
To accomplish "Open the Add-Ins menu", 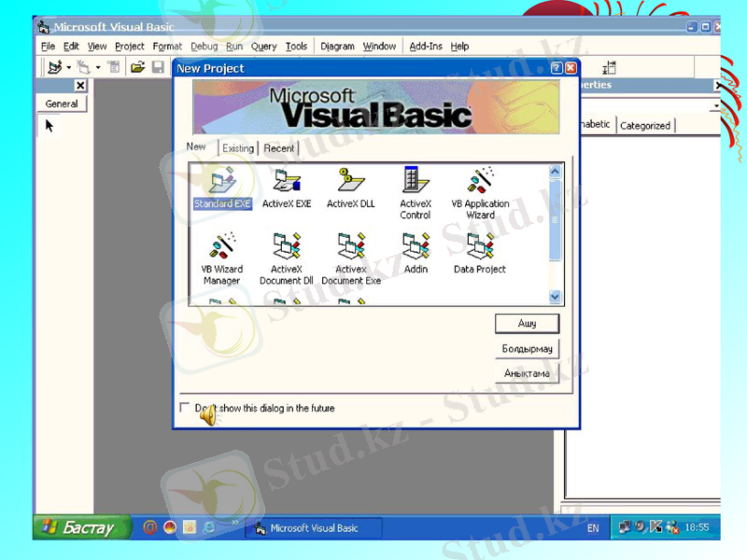I will pos(426,46).
